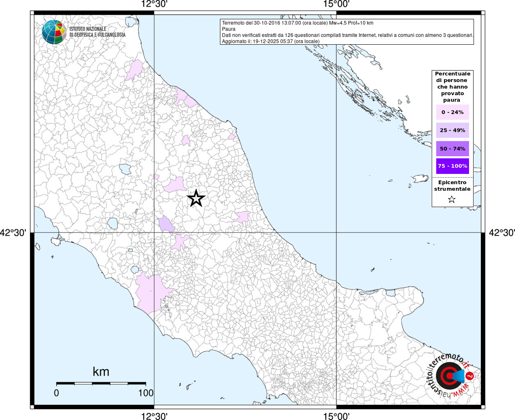Click the right 42°30' latitude label

(x=501, y=233)
